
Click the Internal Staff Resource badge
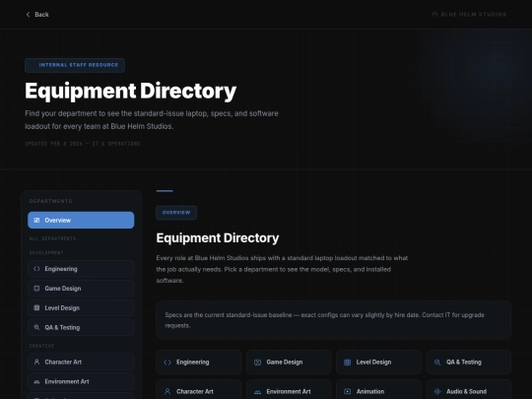coord(75,65)
